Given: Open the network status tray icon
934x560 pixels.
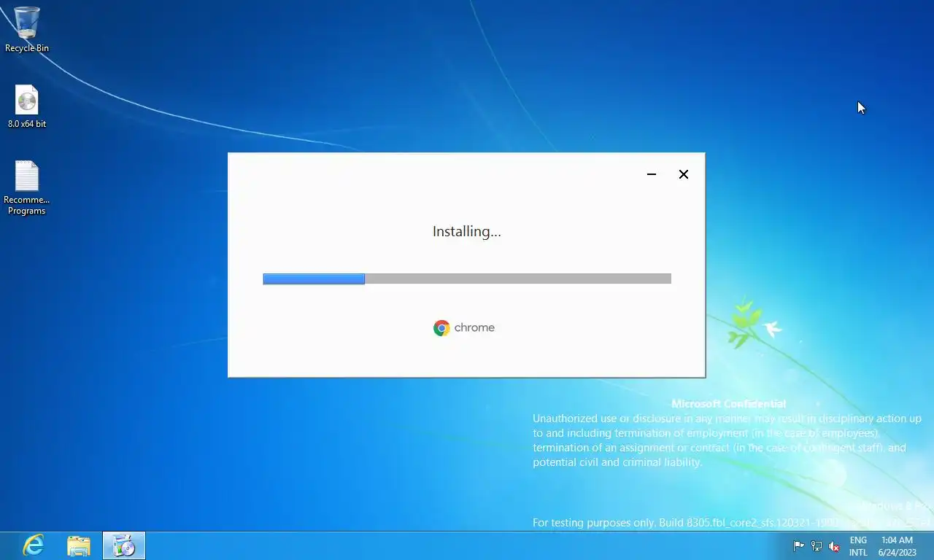Looking at the screenshot, I should 817,546.
